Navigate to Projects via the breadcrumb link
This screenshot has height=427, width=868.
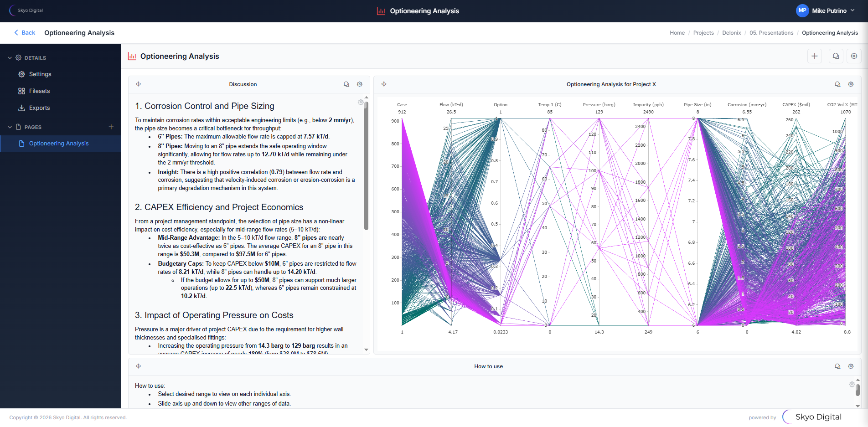tap(703, 32)
